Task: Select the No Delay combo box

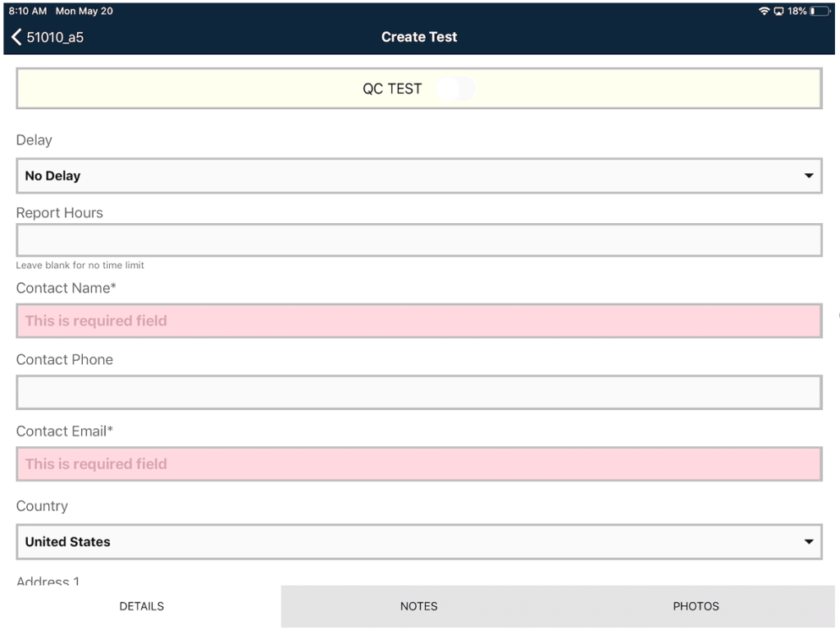Action: [x=419, y=176]
